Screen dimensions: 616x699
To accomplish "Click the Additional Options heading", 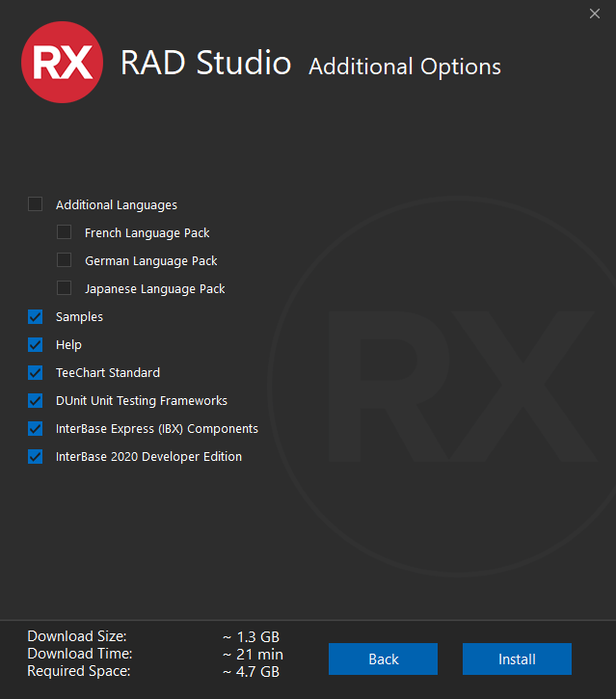I will tap(405, 67).
